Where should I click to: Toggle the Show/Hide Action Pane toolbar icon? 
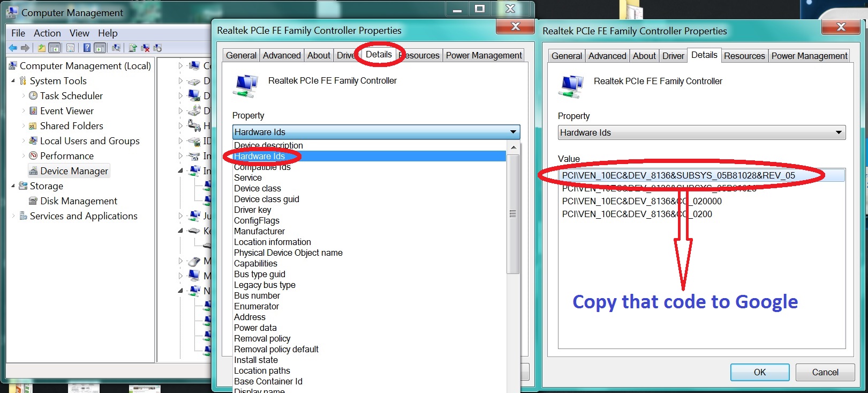click(100, 48)
